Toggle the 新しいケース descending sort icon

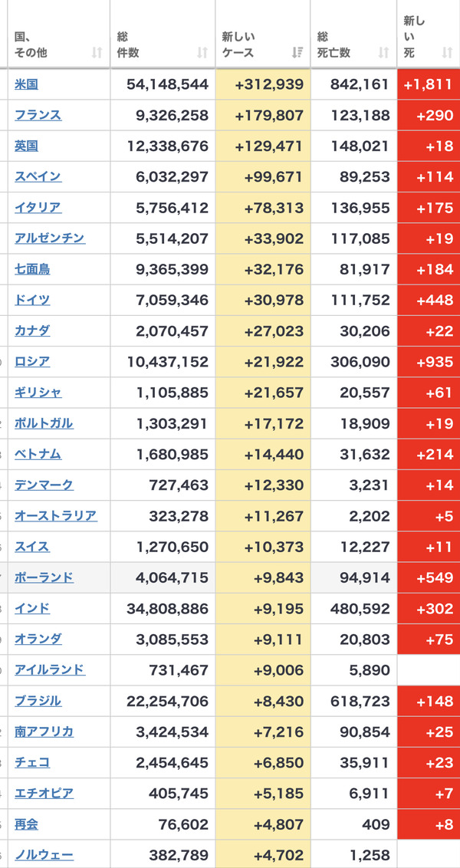[x=297, y=53]
